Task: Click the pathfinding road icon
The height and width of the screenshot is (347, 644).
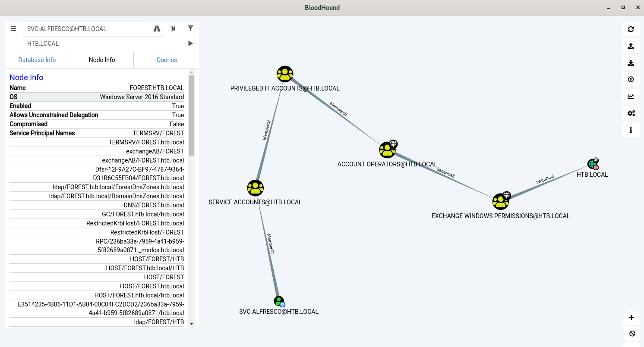Action: (157, 28)
